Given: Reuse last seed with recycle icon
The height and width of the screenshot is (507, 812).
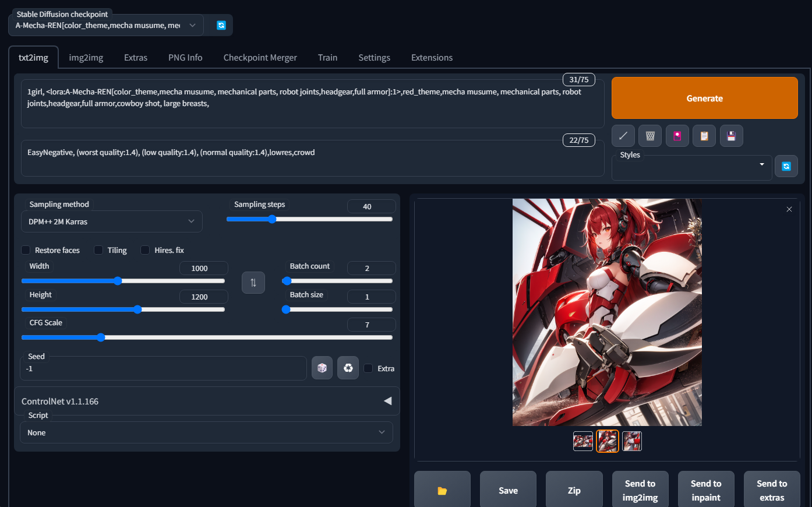Looking at the screenshot, I should pos(348,368).
